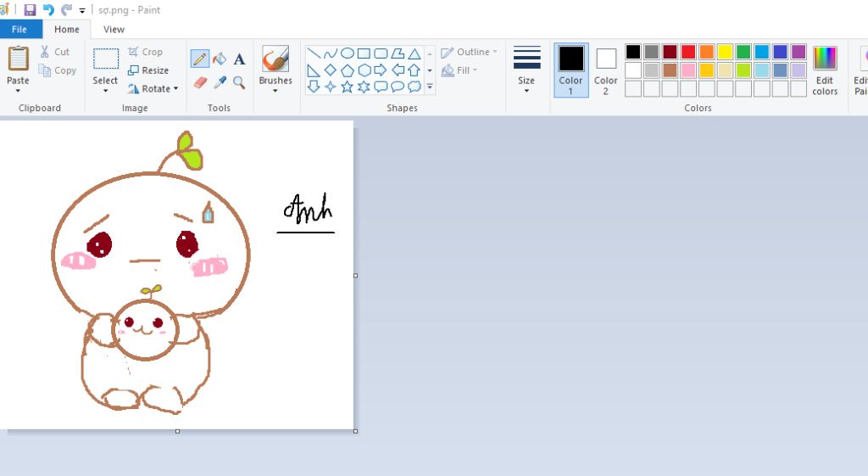Choose the Hexagon shape
Viewport: 868px width, 476px height.
pyautogui.click(x=364, y=70)
